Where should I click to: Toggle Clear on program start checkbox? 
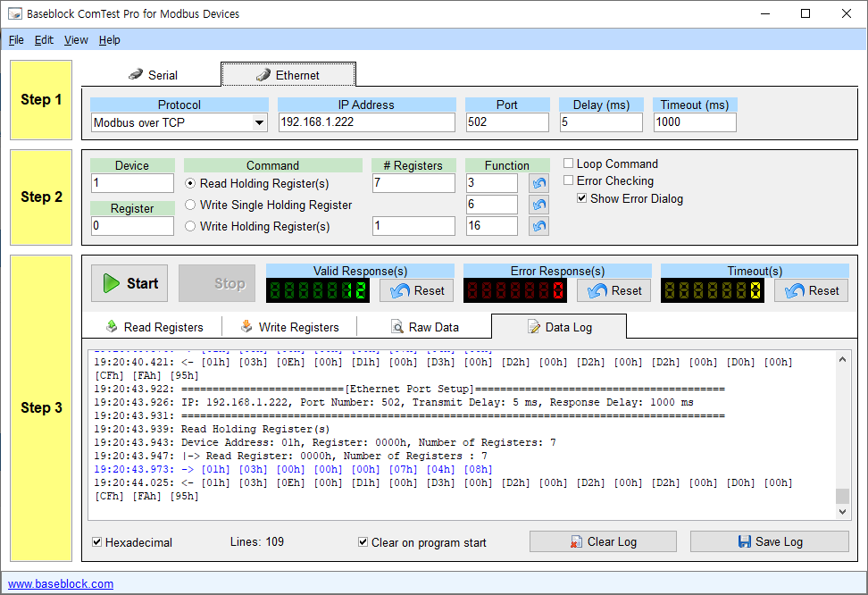363,541
